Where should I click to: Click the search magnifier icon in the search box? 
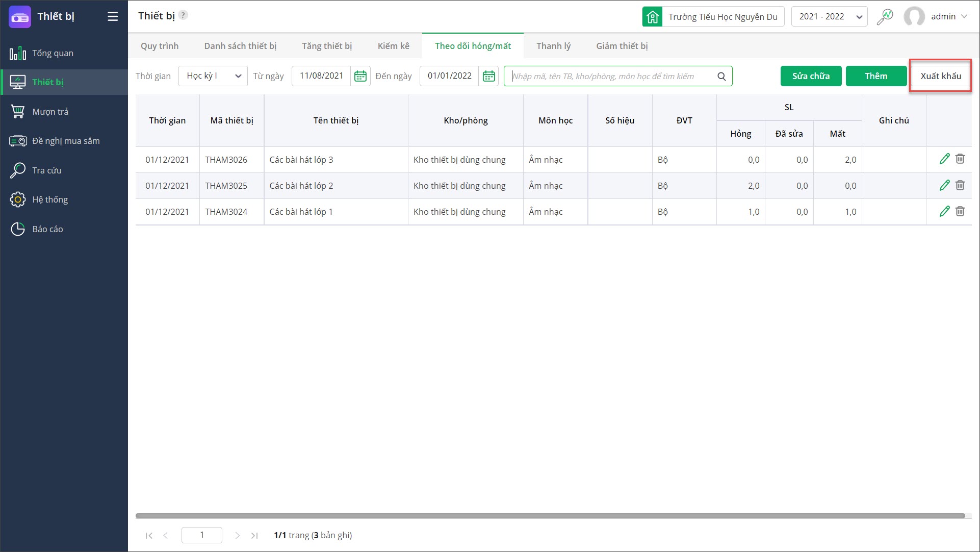coord(721,76)
